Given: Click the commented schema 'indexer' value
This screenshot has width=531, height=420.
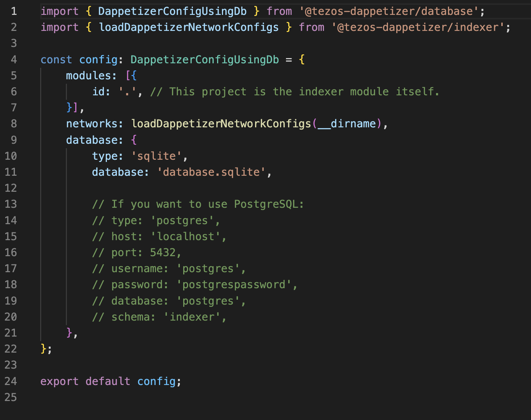Looking at the screenshot, I should 192,317.
